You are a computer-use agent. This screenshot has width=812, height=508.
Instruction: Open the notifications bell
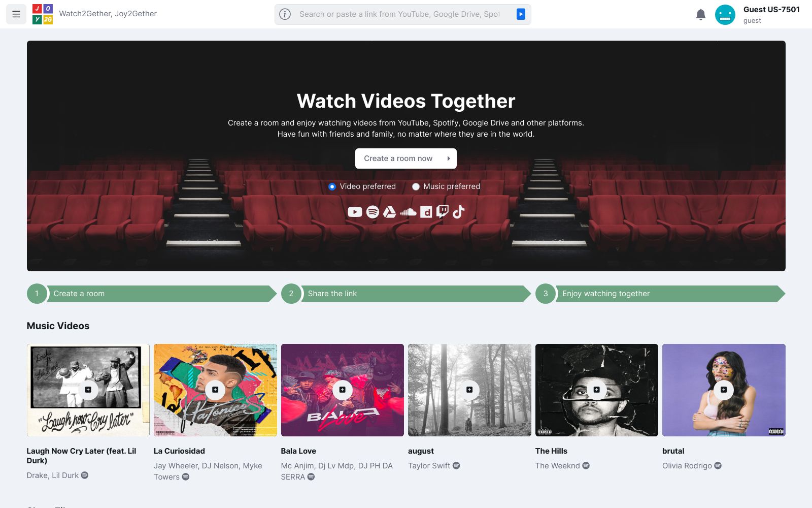[700, 15]
